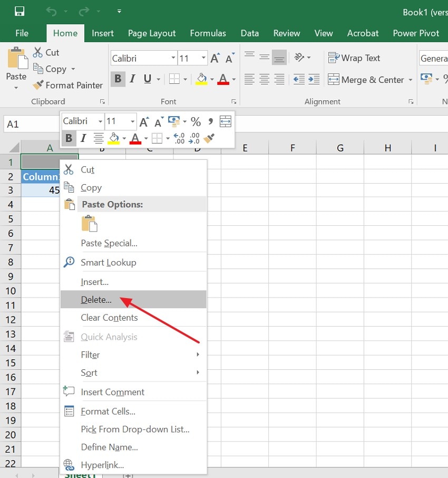Click the Save icon in the title bar
Viewport: 448px width, 478px height.
pos(20,12)
